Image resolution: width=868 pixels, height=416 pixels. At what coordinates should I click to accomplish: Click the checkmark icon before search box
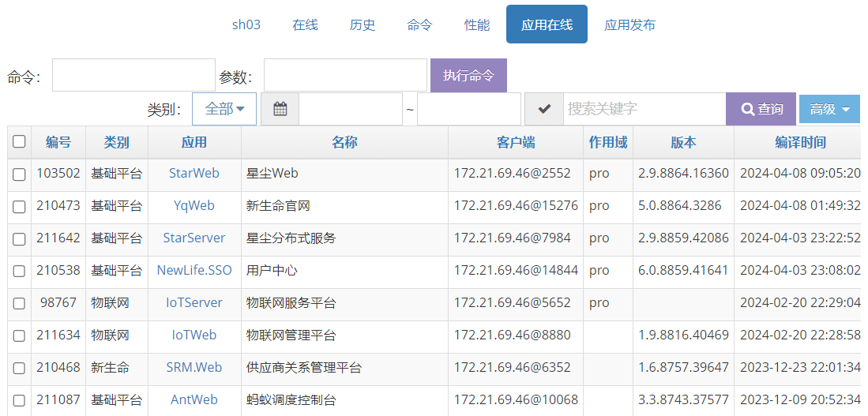544,109
